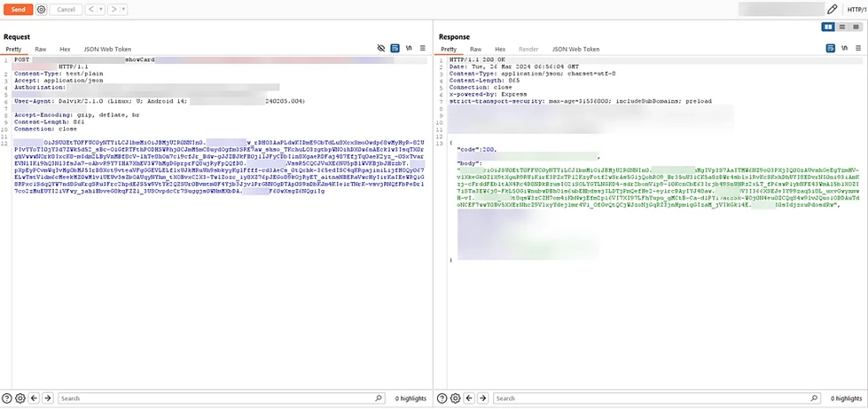Toggle hide non-printable characters in Request

[381, 49]
